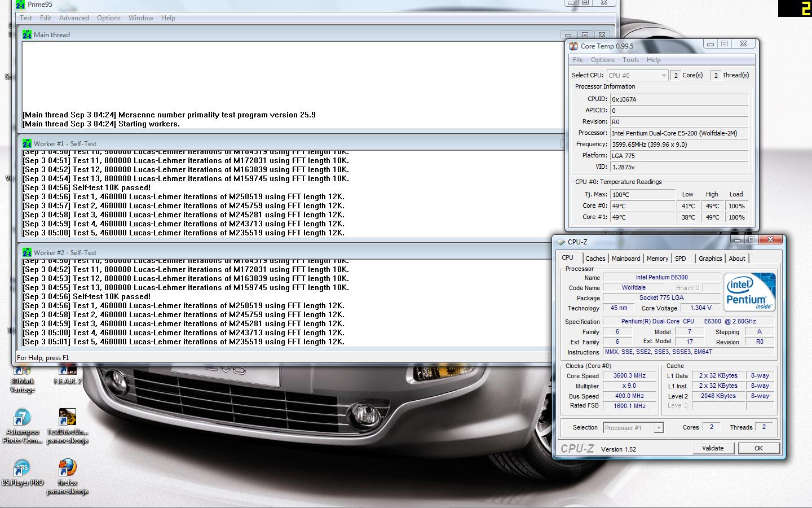Open the Help menu in Prime95
This screenshot has width=812, height=508.
click(x=168, y=18)
